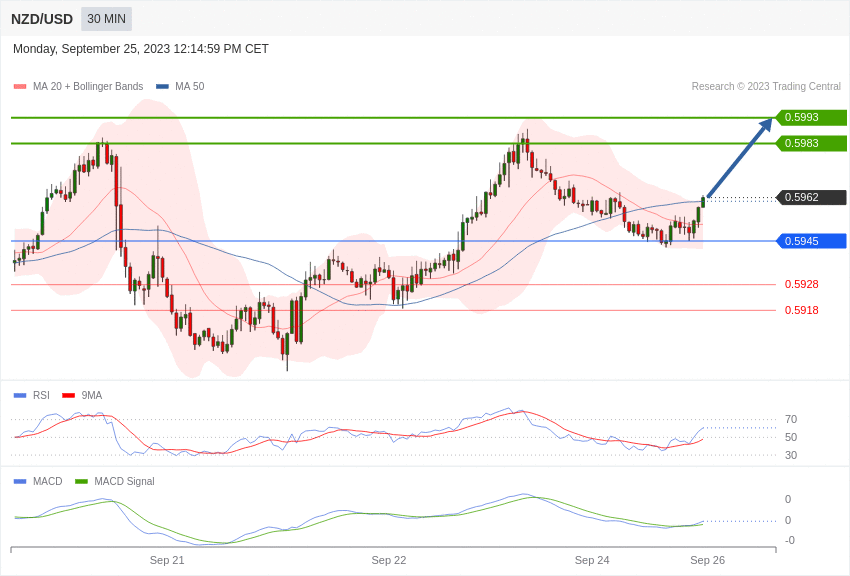This screenshot has height=576, width=850.
Task: Click the Sep 26 date axis label
Action: point(707,560)
